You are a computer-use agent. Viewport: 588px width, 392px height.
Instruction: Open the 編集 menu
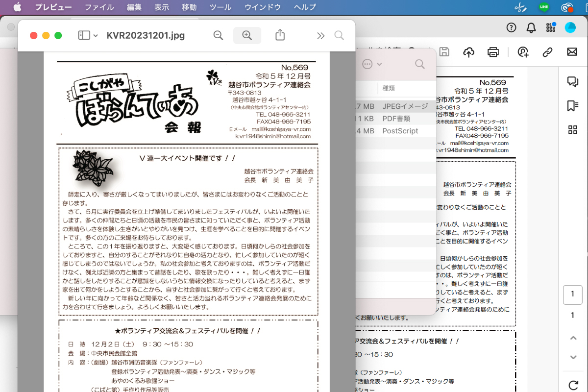(134, 7)
